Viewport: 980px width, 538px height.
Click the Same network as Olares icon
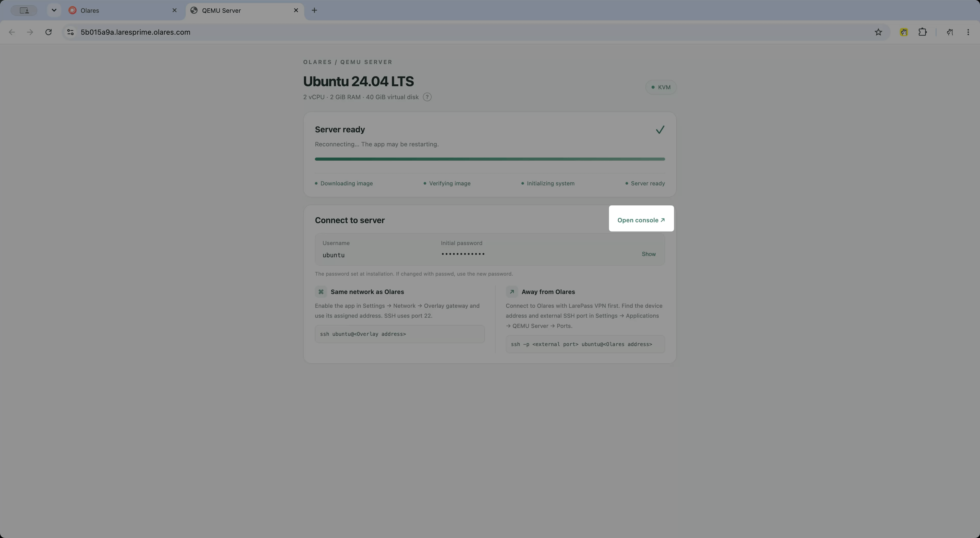tap(321, 292)
